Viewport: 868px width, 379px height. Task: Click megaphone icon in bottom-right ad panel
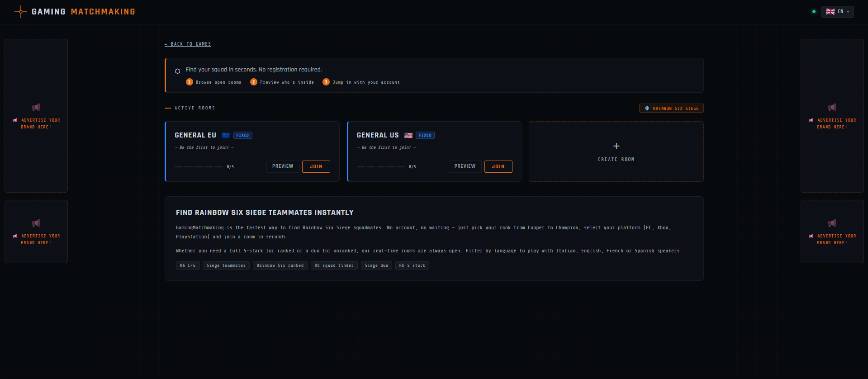[832, 223]
